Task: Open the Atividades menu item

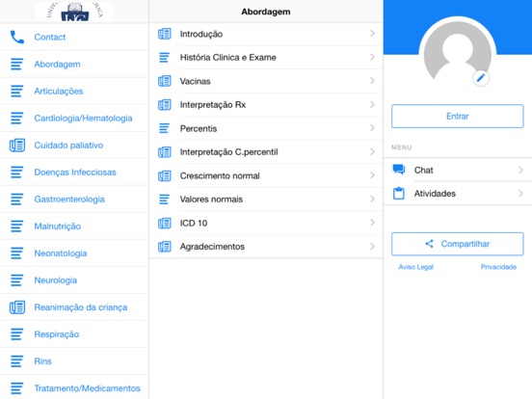Action: coord(458,194)
